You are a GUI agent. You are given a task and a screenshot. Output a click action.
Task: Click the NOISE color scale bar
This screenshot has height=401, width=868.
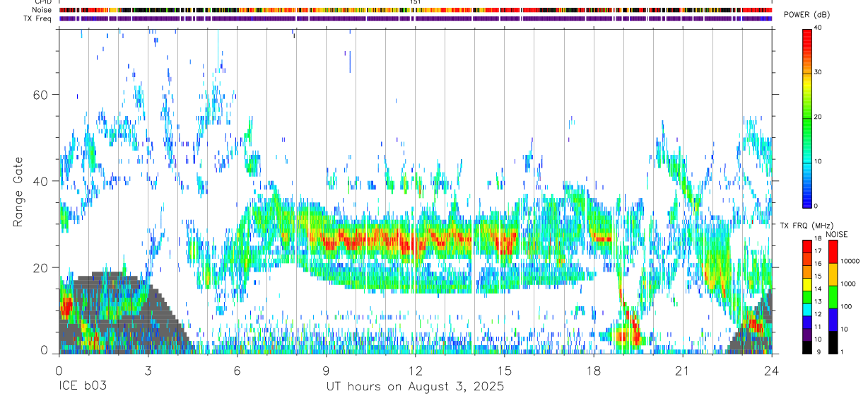coord(832,297)
